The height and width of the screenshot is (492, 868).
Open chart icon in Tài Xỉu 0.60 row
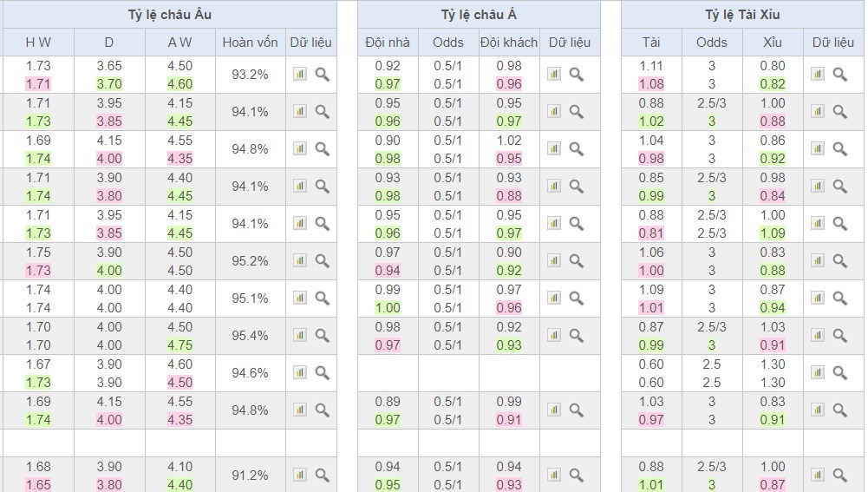[x=818, y=372]
